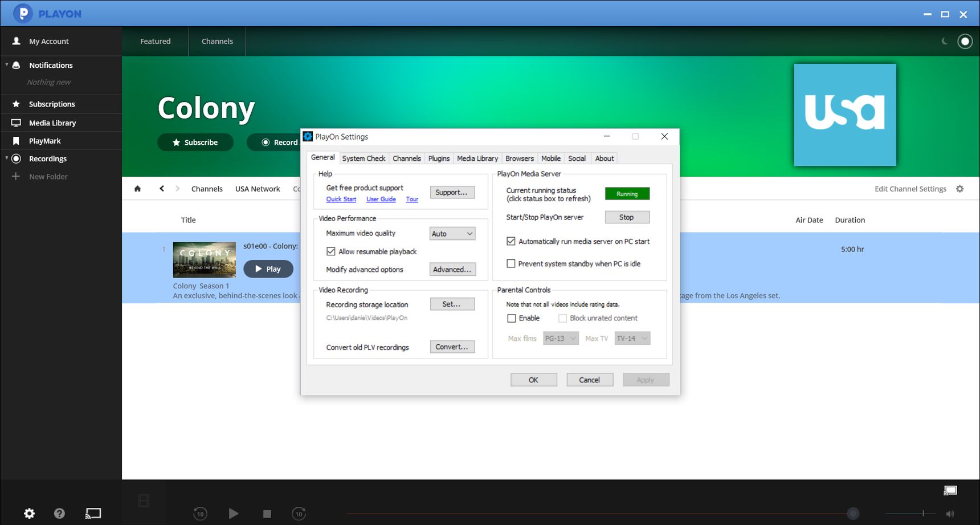Open User Guide link
The image size is (980, 525).
381,199
